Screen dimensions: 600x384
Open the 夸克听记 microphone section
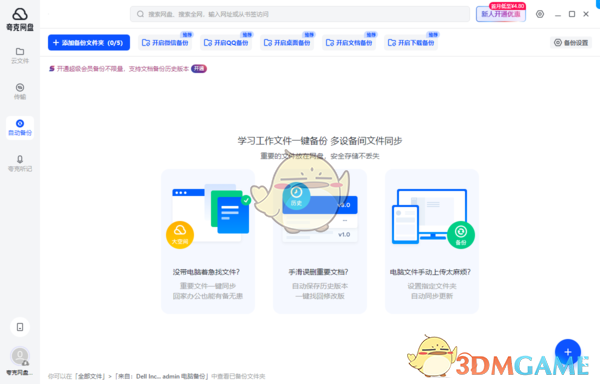20,163
